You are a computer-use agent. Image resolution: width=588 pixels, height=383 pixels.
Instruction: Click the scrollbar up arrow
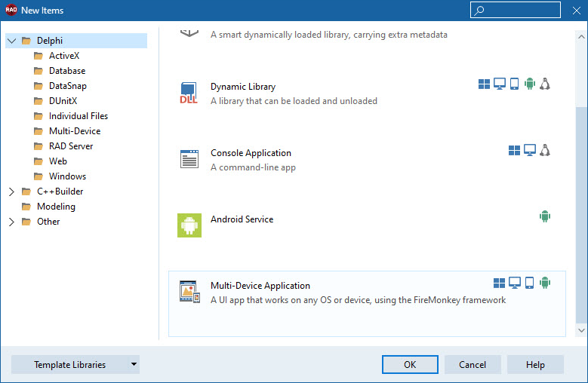point(581,37)
